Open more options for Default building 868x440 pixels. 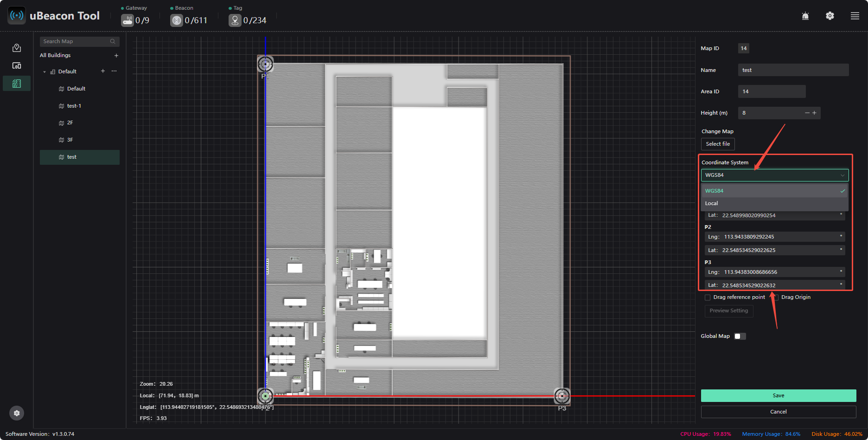(x=114, y=71)
